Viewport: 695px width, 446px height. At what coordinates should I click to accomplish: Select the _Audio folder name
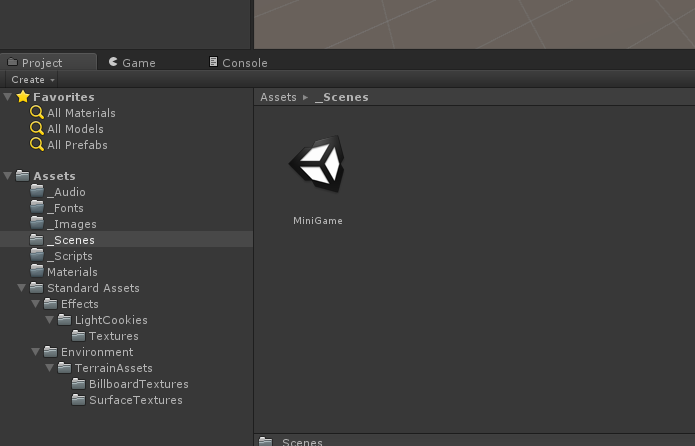pos(66,192)
